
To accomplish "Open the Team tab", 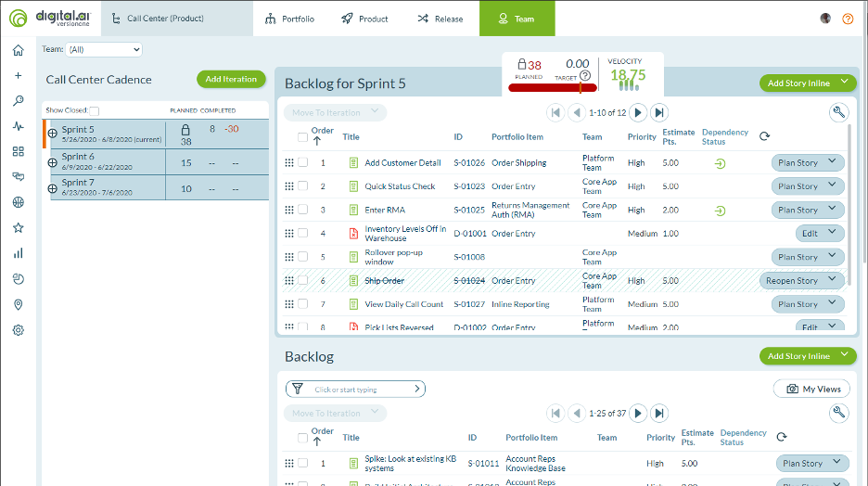I will (x=517, y=19).
